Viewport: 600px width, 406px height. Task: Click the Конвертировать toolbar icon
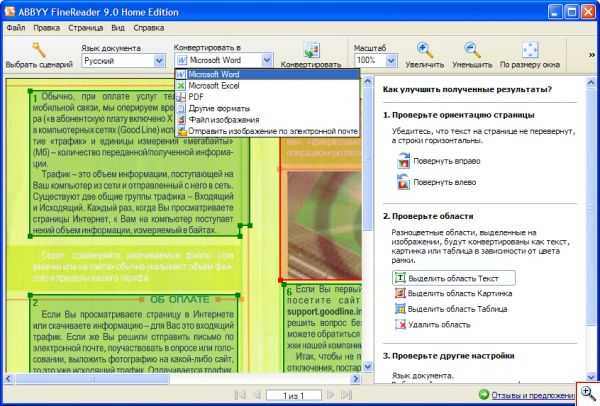click(312, 51)
